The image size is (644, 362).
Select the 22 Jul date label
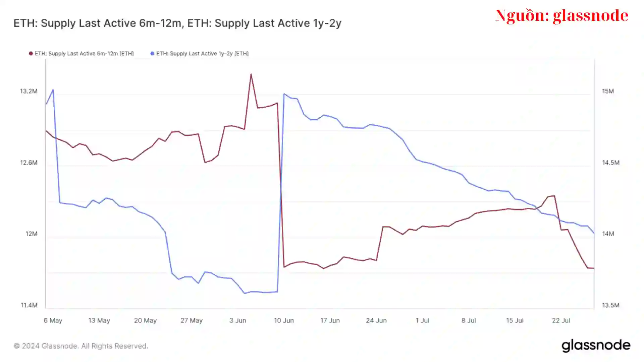coord(561,320)
